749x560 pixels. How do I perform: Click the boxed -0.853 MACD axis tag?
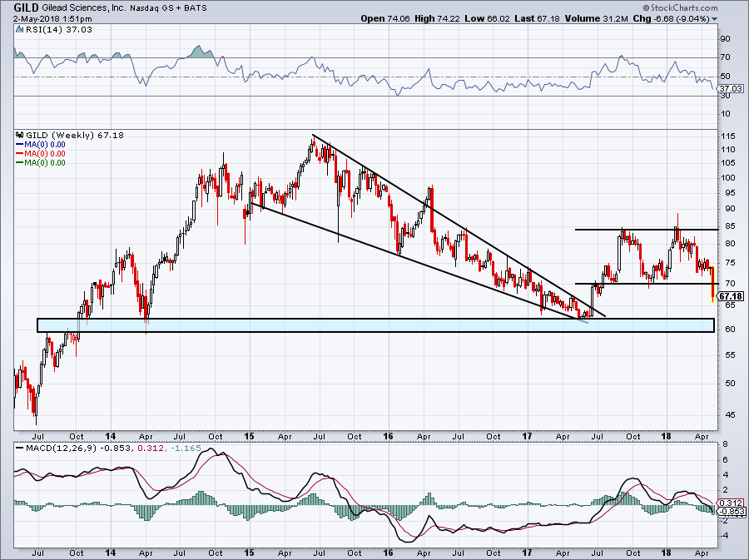point(732,511)
